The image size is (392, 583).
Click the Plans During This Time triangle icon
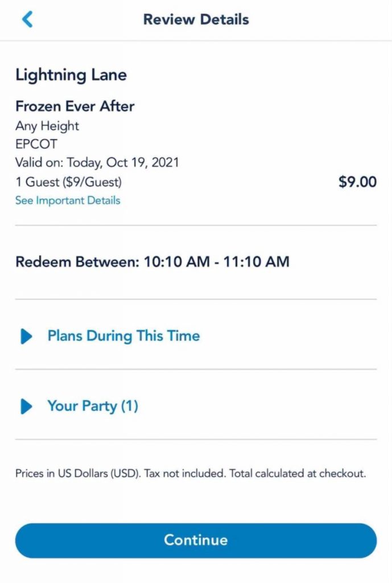coord(26,336)
